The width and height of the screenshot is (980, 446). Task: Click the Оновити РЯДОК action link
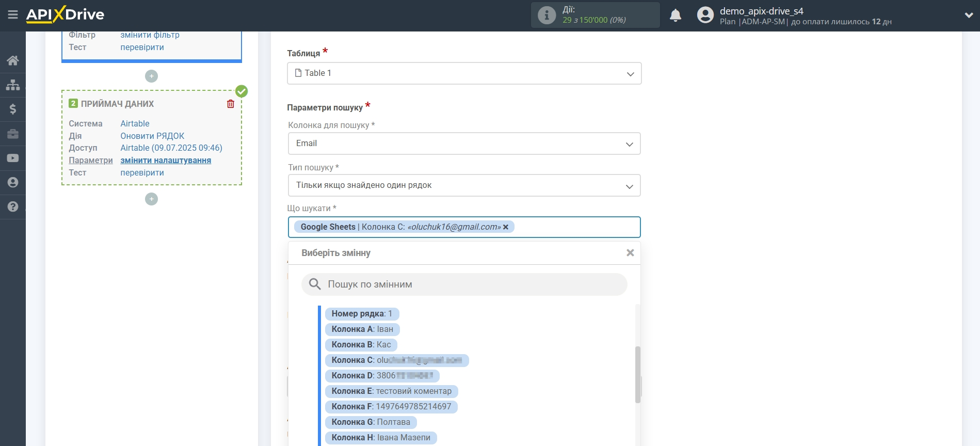pos(152,136)
